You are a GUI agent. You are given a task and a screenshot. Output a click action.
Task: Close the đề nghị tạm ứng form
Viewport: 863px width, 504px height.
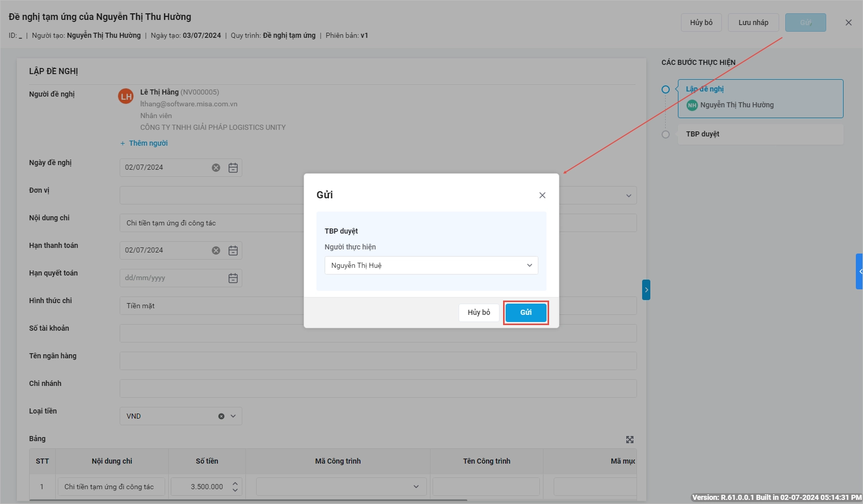pos(849,22)
